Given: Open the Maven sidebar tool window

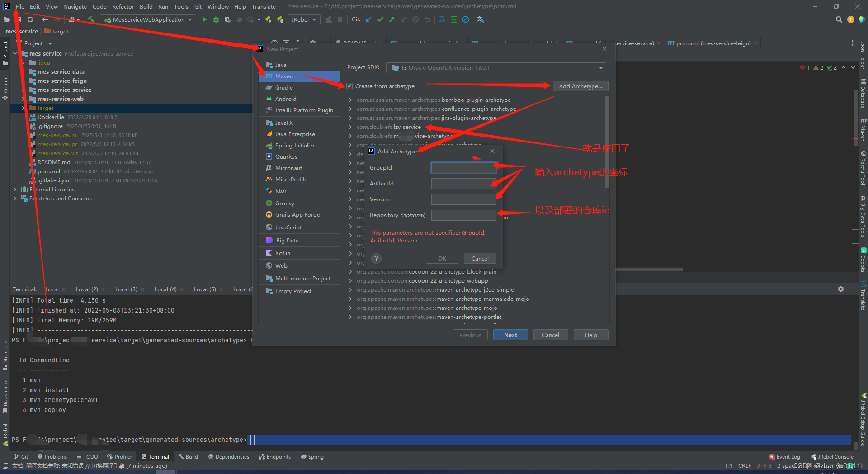Looking at the screenshot, I should 863,129.
